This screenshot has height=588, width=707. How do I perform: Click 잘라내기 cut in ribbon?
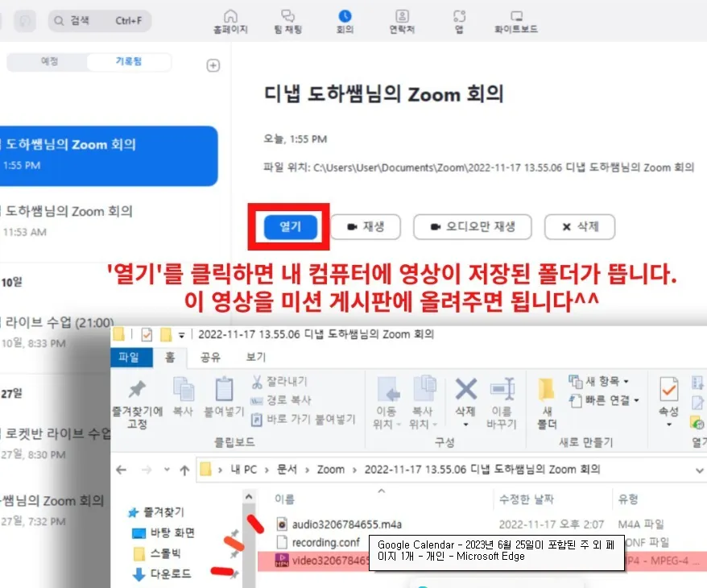pyautogui.click(x=279, y=382)
